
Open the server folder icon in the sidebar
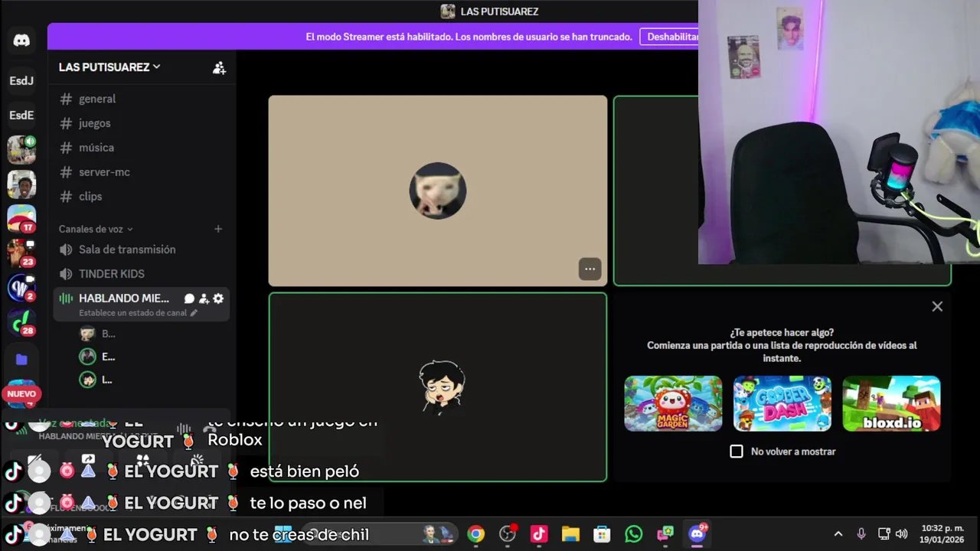click(21, 359)
